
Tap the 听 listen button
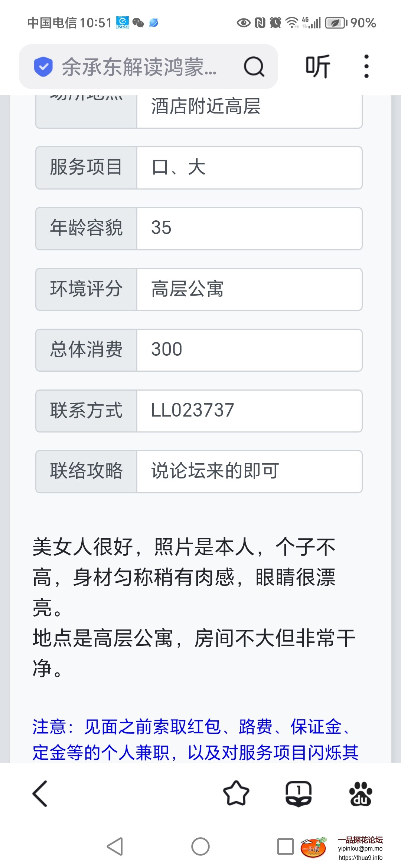pos(318,67)
